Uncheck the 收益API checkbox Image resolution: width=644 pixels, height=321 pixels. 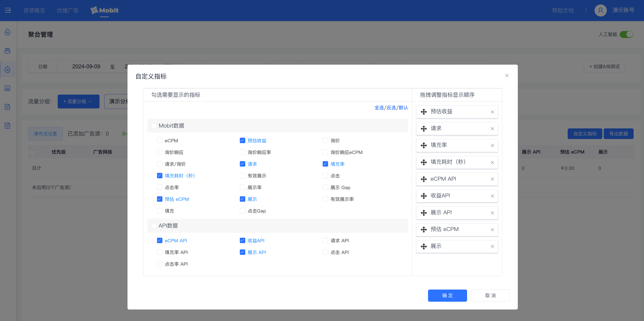coord(242,241)
